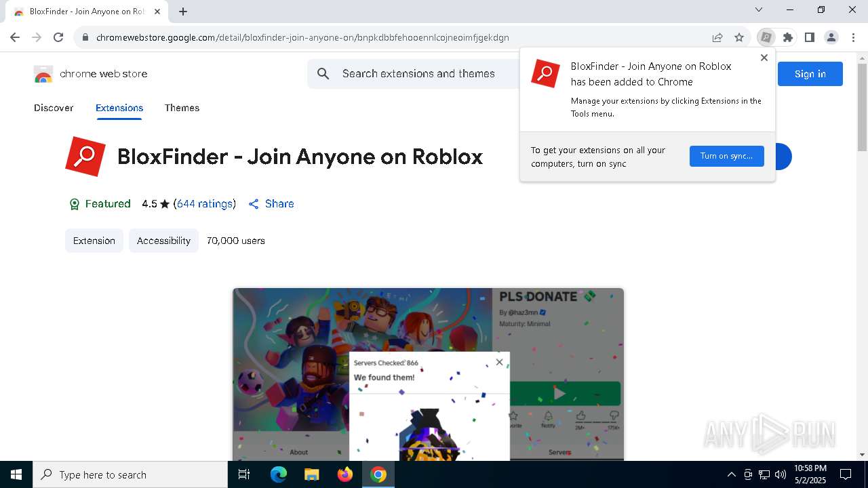Select the Extension category chip
The height and width of the screenshot is (488, 868).
tap(94, 241)
